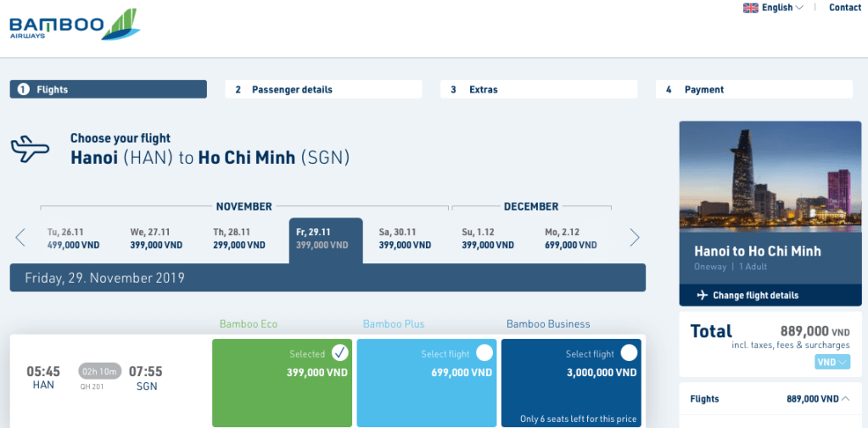Go to Passenger details step
Screen dimensions: 868x428
tap(323, 89)
